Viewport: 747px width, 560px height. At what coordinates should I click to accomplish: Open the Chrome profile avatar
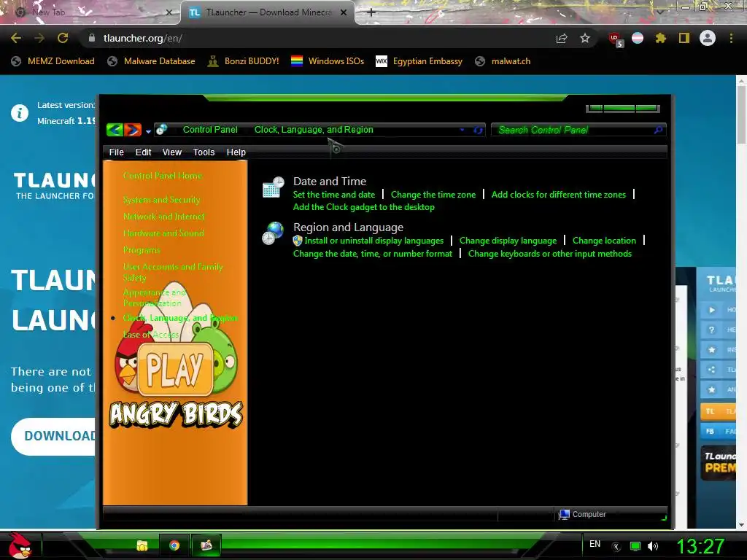708,38
